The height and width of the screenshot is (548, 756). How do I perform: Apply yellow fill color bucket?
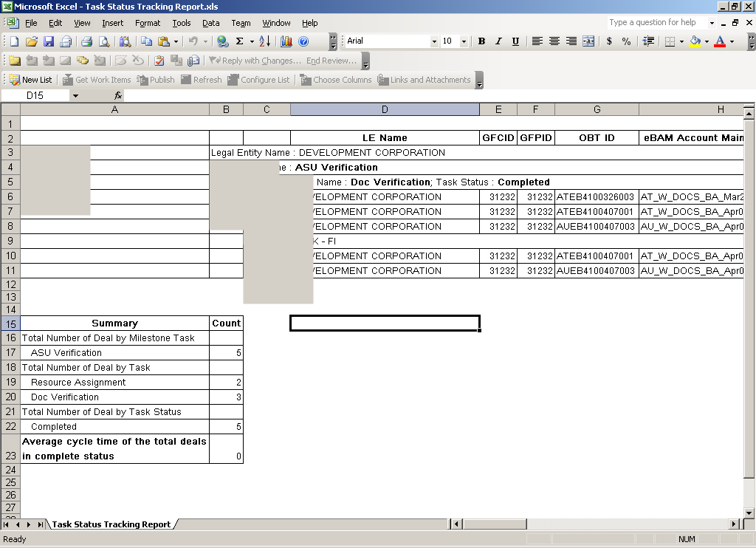[695, 41]
